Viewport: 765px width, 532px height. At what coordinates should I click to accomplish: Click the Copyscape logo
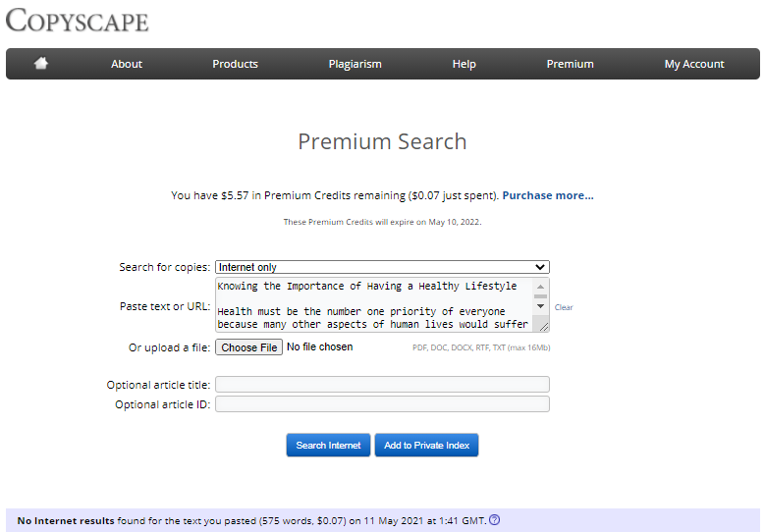(77, 21)
